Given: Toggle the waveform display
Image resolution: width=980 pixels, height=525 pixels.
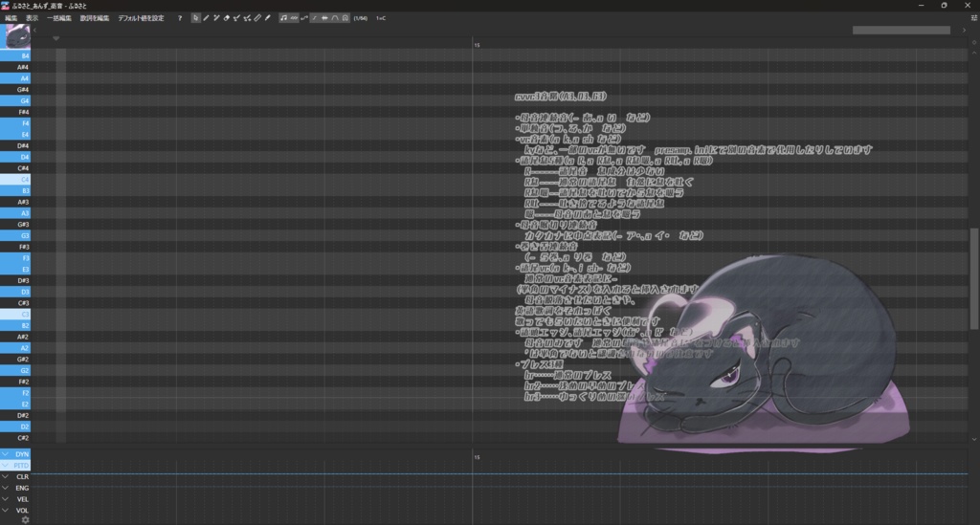Looking at the screenshot, I should (x=324, y=18).
